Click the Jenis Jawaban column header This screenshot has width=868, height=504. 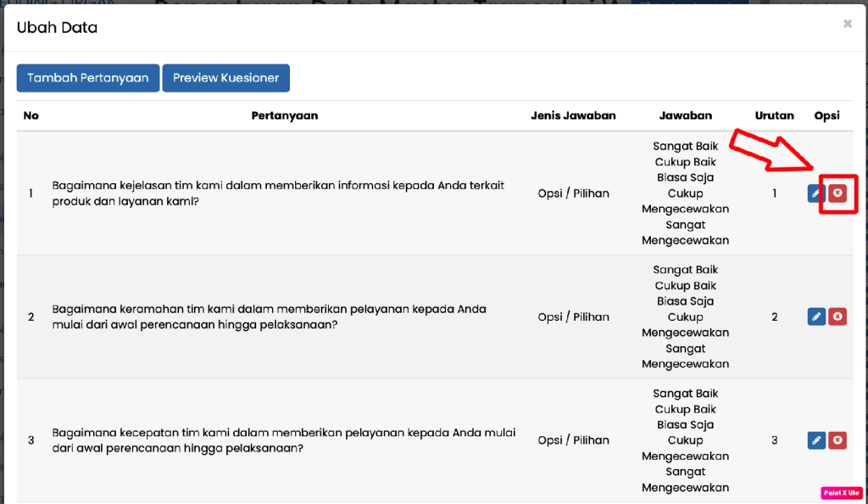click(x=574, y=115)
